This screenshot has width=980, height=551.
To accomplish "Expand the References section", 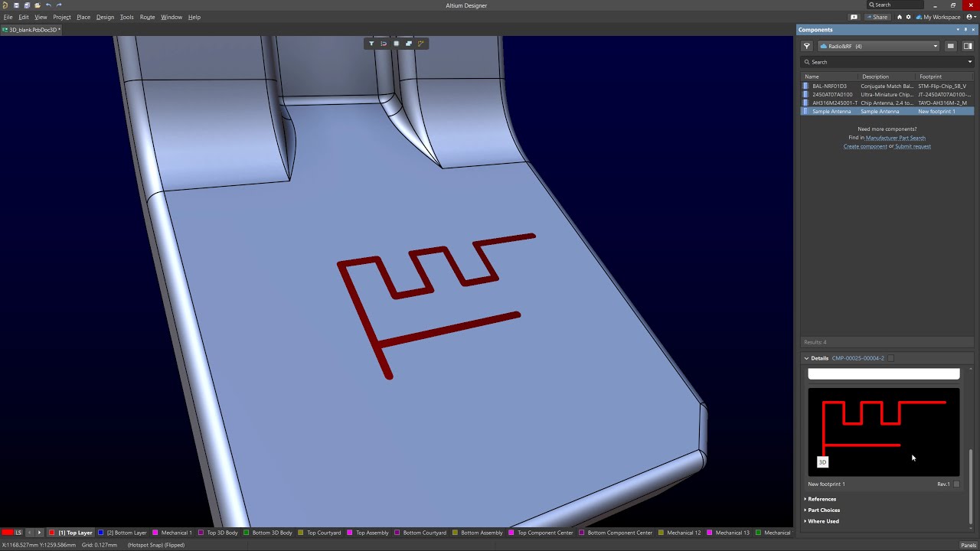I will tap(822, 499).
